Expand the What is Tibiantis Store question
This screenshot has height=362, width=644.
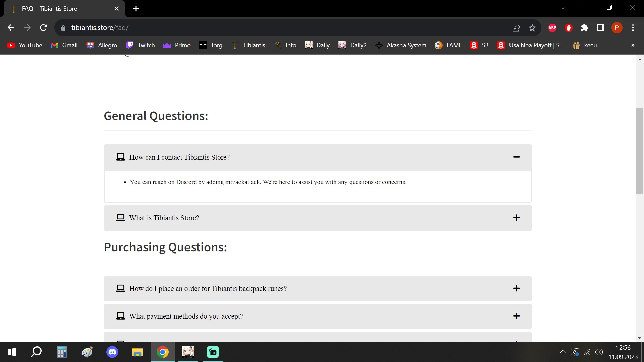tap(516, 218)
